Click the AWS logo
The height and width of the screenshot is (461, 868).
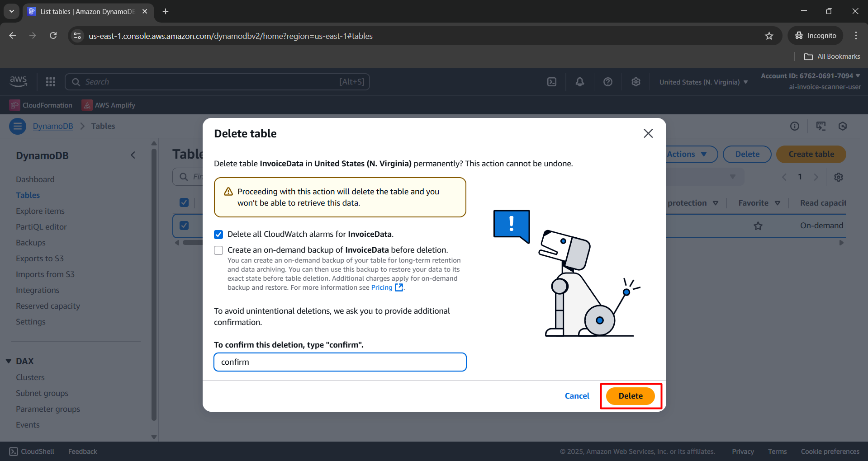[x=18, y=81]
